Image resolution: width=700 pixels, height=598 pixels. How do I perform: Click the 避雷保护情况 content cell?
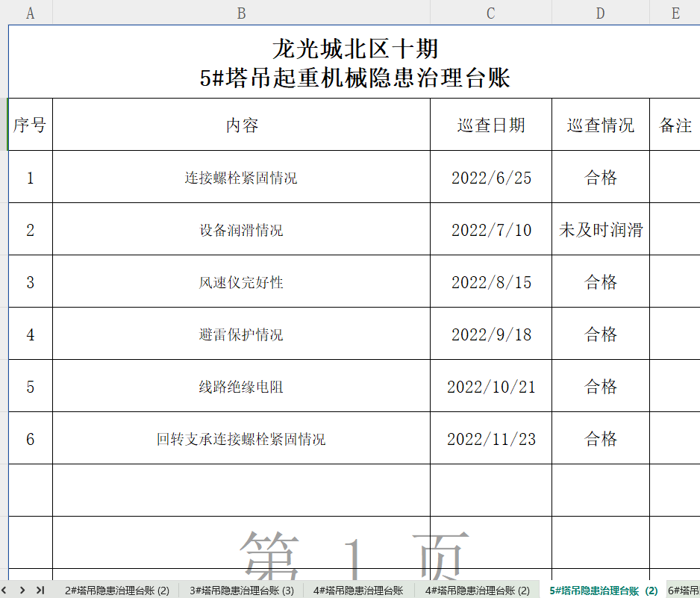pos(241,334)
